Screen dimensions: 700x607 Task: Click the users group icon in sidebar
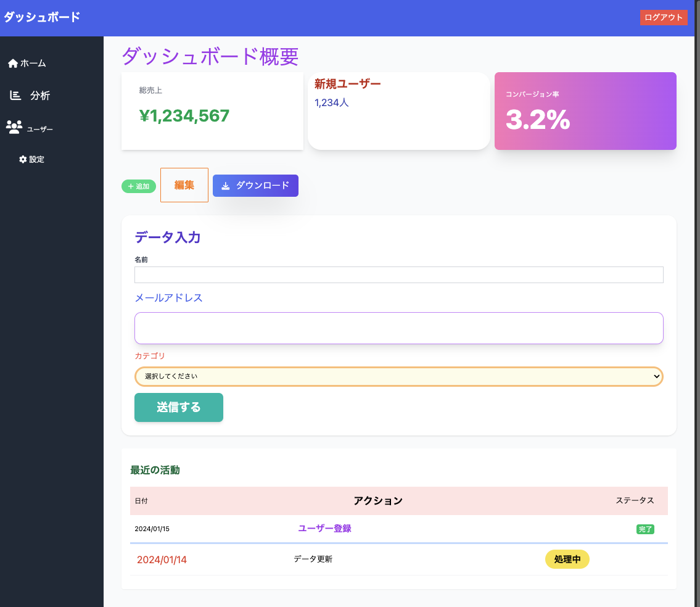pos(14,127)
